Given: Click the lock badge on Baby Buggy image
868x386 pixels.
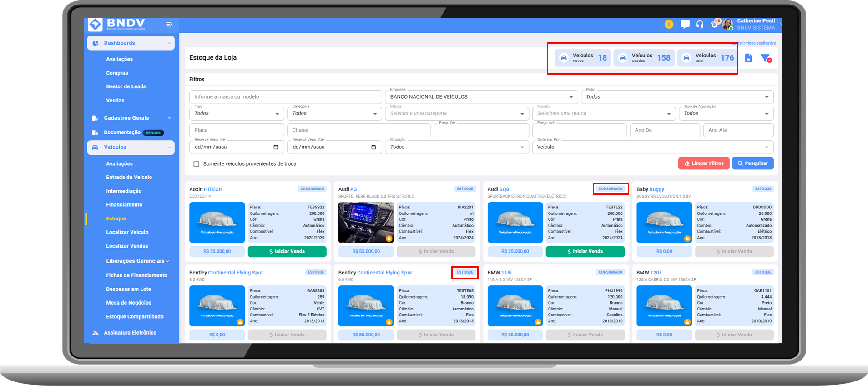Looking at the screenshot, I should click(687, 239).
